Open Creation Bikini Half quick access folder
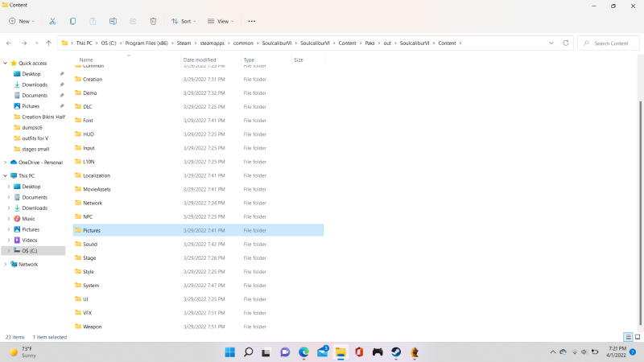 (43, 117)
